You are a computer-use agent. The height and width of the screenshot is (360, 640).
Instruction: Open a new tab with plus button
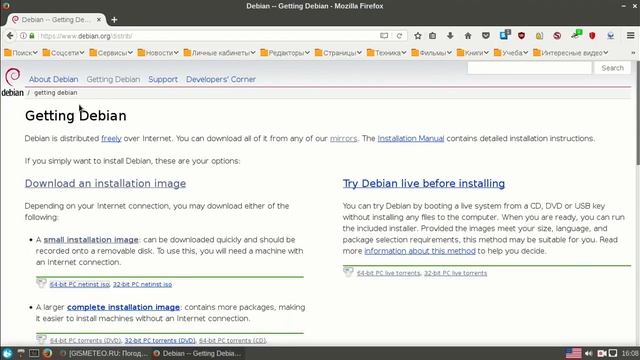[x=114, y=20]
